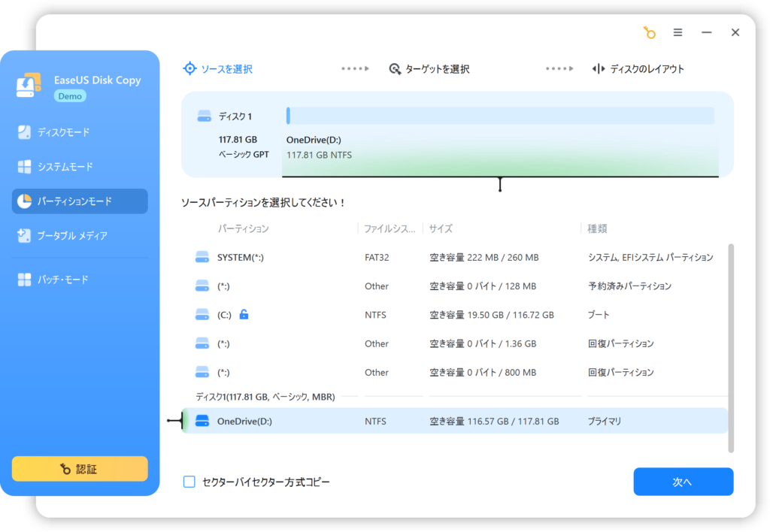Switch to システムモード in sidebar
The width and height of the screenshot is (770, 532).
(x=80, y=167)
